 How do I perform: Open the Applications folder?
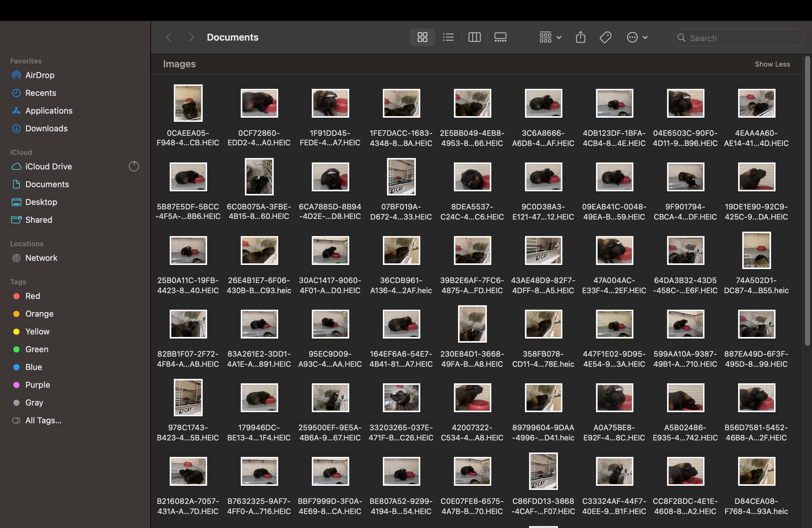(49, 111)
